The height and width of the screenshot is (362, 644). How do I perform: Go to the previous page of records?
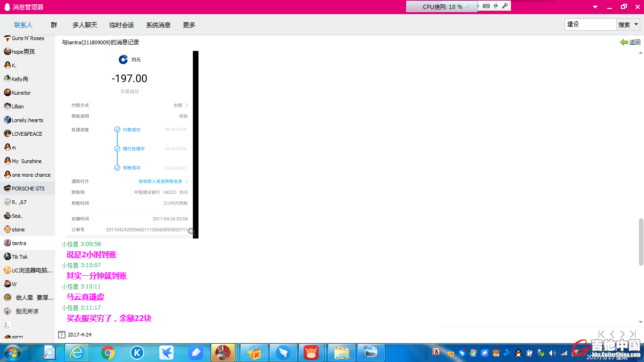click(x=612, y=334)
